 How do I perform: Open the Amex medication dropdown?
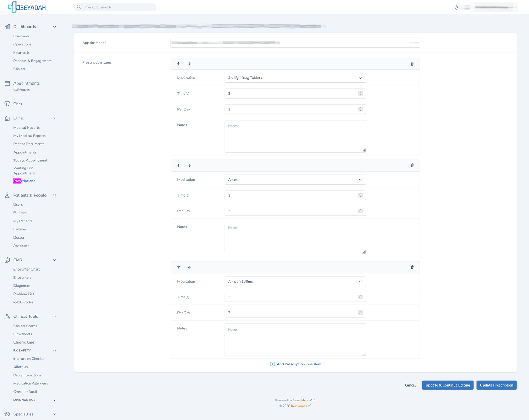click(295, 180)
